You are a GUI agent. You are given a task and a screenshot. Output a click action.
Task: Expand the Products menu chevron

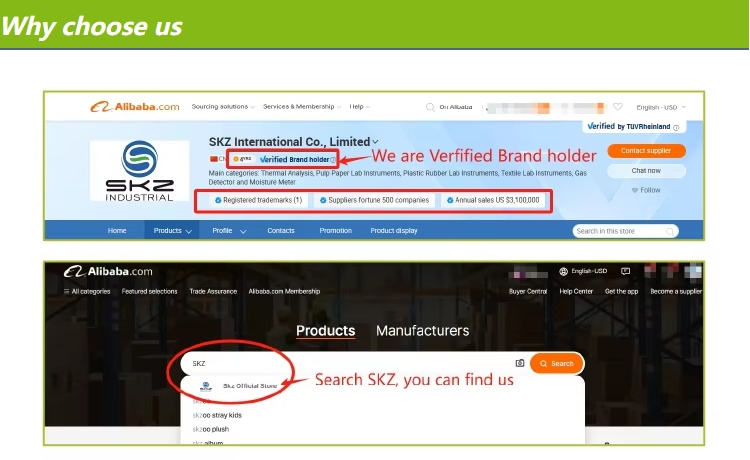(188, 231)
